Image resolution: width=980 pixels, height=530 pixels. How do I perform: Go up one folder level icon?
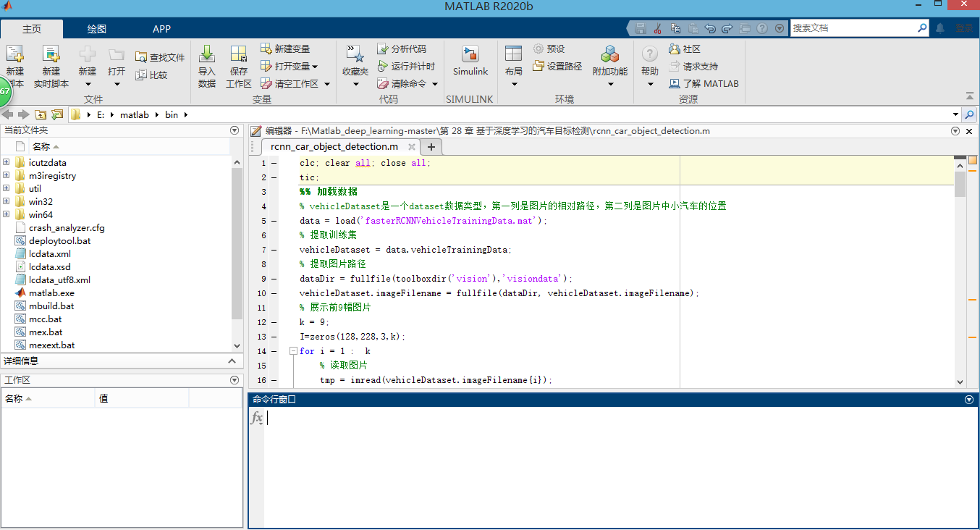[41, 114]
